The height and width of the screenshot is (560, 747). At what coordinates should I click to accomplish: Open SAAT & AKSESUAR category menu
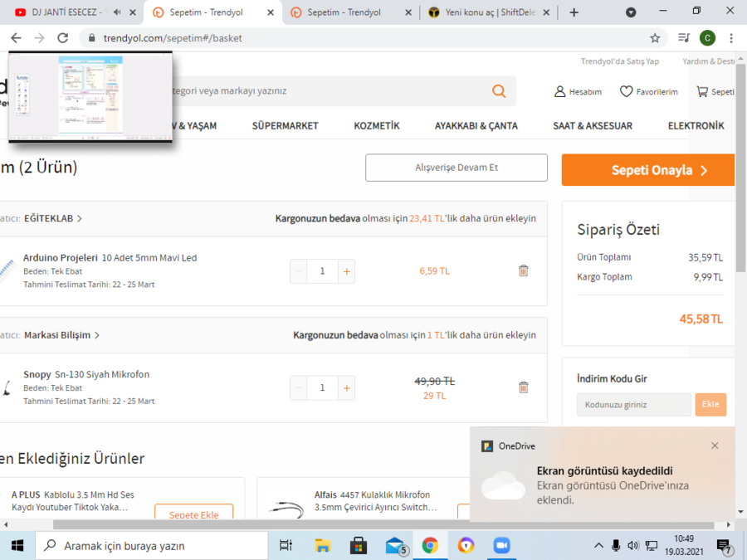(x=593, y=126)
